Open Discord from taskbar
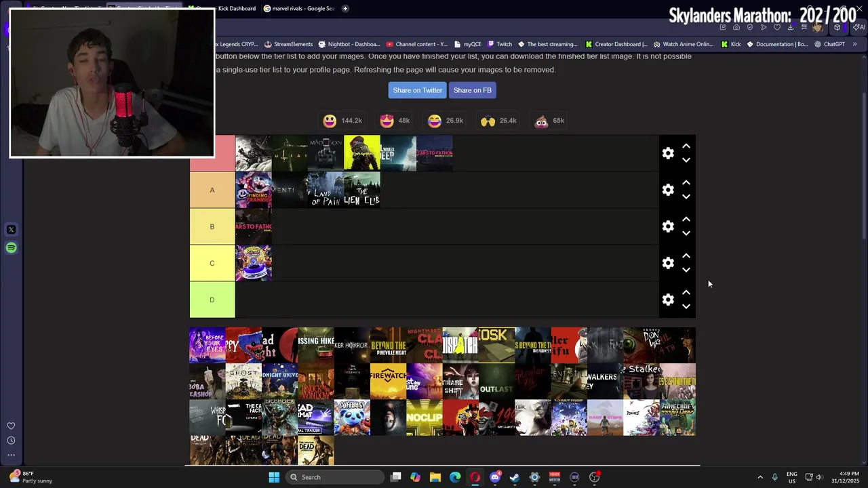This screenshot has height=488, width=868. (495, 477)
